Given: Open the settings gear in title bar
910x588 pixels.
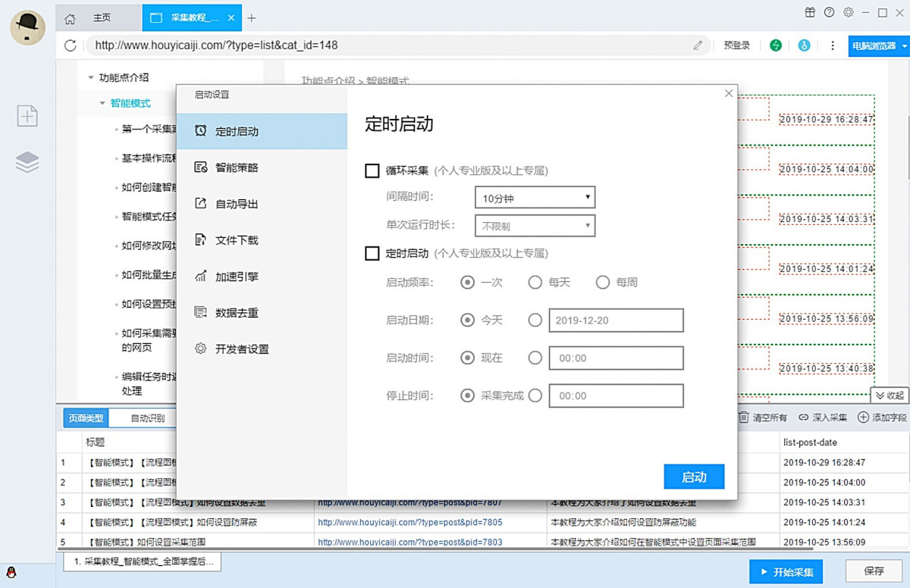Looking at the screenshot, I should point(849,12).
